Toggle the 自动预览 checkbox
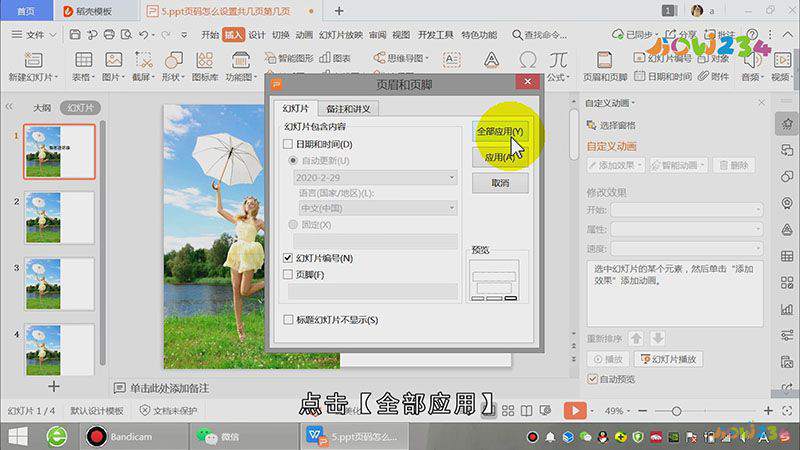This screenshot has height=450, width=800. [x=592, y=379]
